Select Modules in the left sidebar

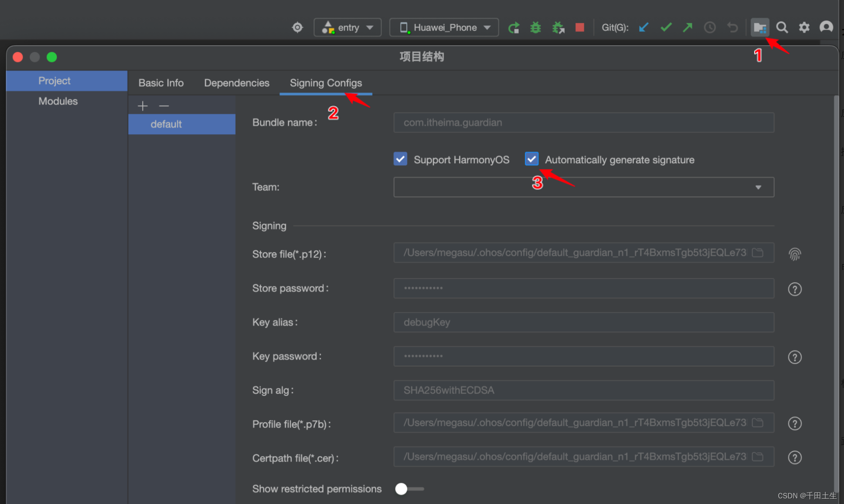58,101
